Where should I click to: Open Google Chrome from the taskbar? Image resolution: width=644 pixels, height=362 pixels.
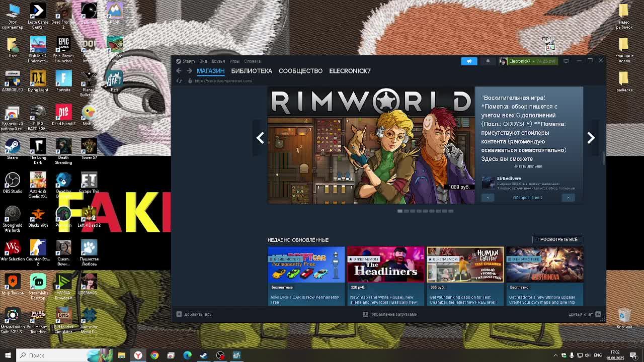pos(154,355)
